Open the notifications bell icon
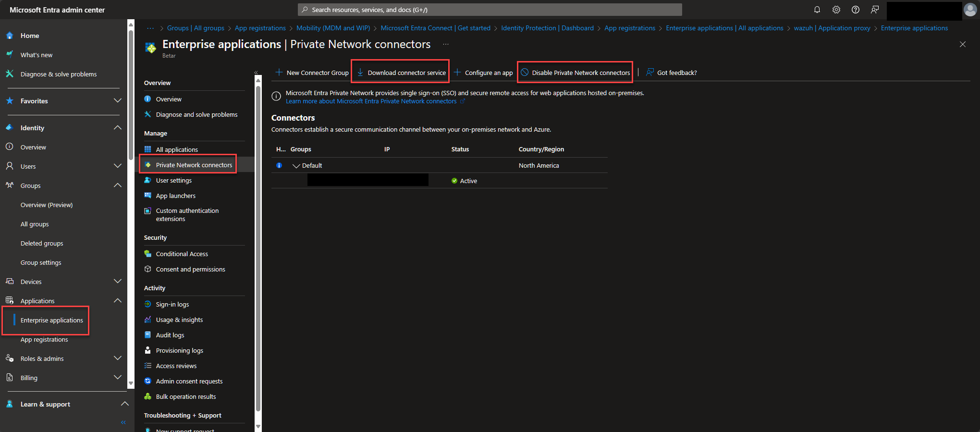The height and width of the screenshot is (432, 980). tap(817, 10)
